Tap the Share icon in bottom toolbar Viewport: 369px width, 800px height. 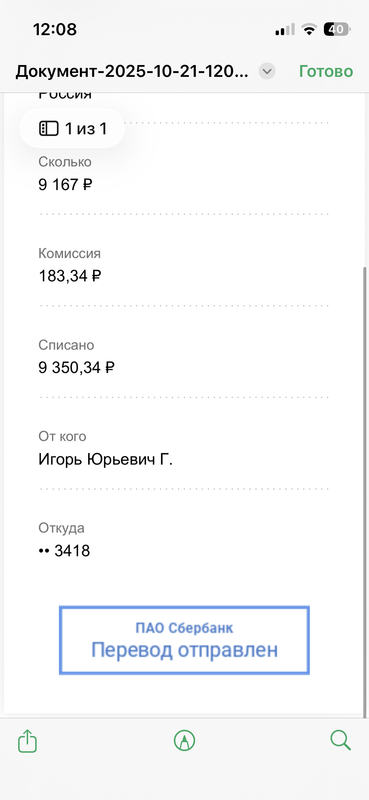(x=28, y=740)
